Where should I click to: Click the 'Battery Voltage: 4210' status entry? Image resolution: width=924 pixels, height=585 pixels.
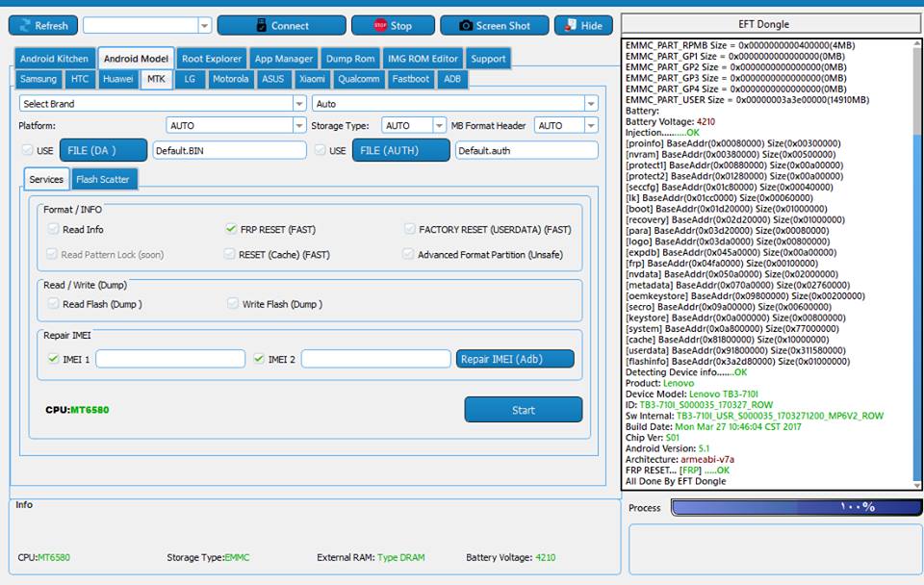(510, 557)
